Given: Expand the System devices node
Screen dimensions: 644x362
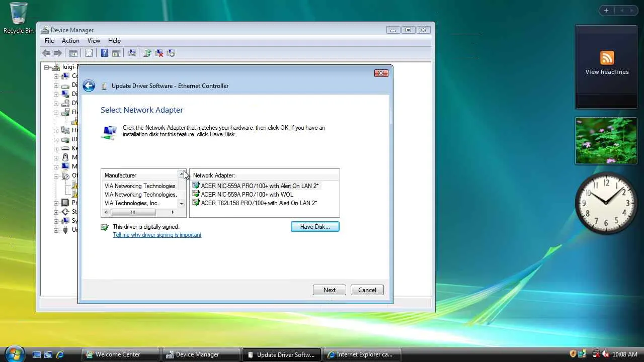Looking at the screenshot, I should (x=56, y=221).
